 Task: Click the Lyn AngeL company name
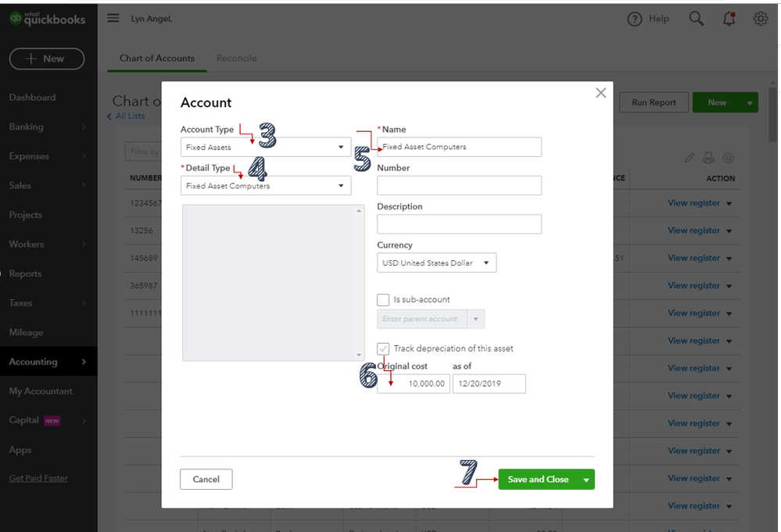point(152,19)
